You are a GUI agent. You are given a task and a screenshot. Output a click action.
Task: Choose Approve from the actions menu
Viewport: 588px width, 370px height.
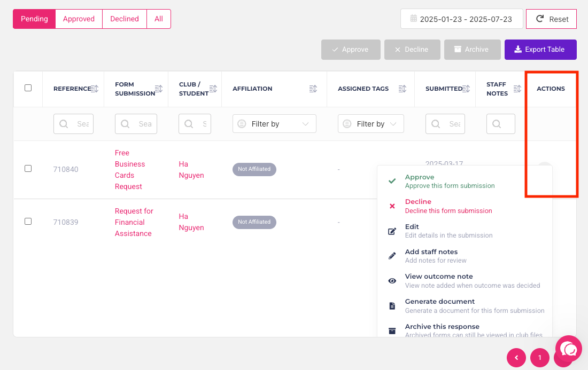point(465,181)
